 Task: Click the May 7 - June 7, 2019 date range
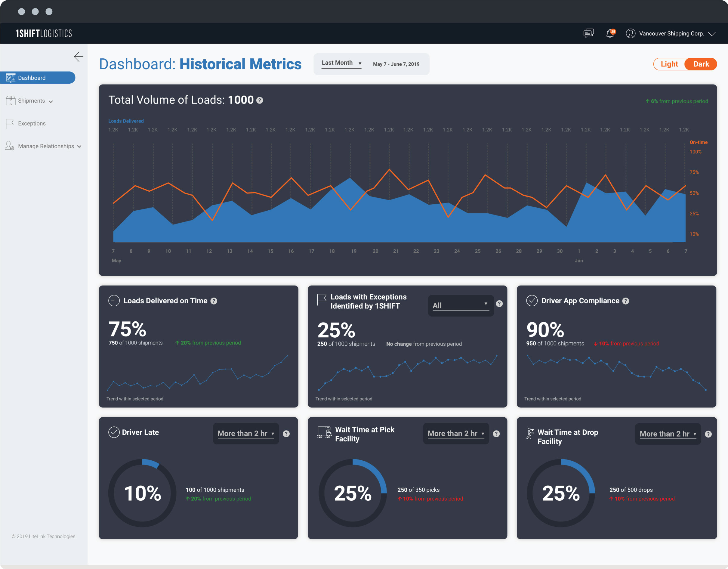396,64
